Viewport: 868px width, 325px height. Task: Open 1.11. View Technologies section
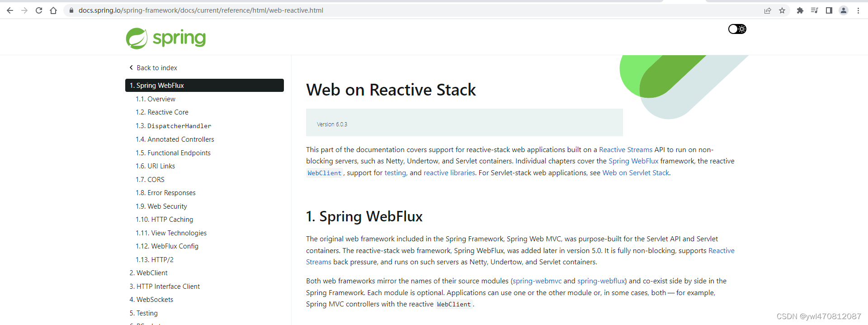[171, 233]
